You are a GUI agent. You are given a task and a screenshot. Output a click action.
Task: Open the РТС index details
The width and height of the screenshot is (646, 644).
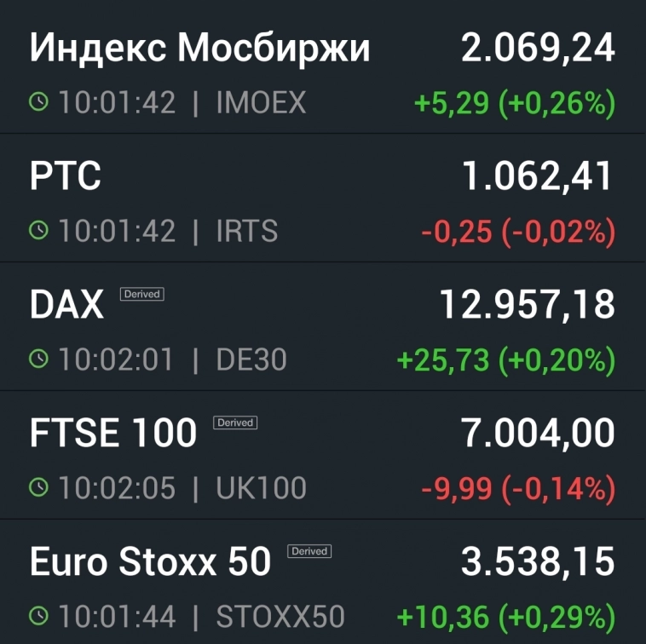click(66, 177)
